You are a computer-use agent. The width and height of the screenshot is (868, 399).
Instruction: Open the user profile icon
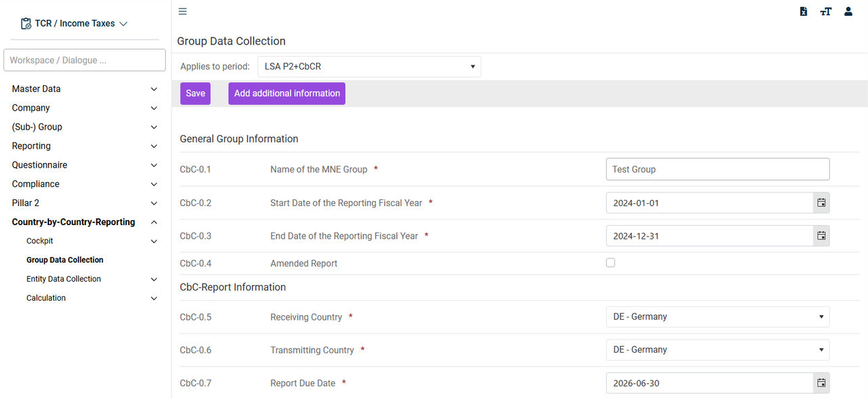coord(848,12)
